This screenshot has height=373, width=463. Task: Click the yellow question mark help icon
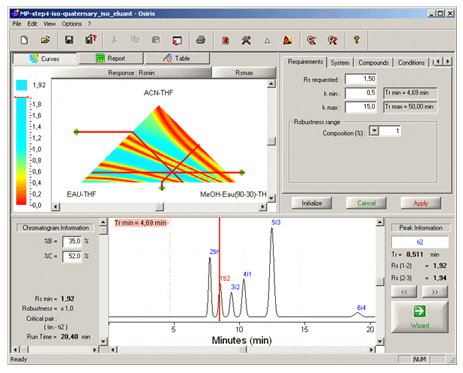coord(356,40)
